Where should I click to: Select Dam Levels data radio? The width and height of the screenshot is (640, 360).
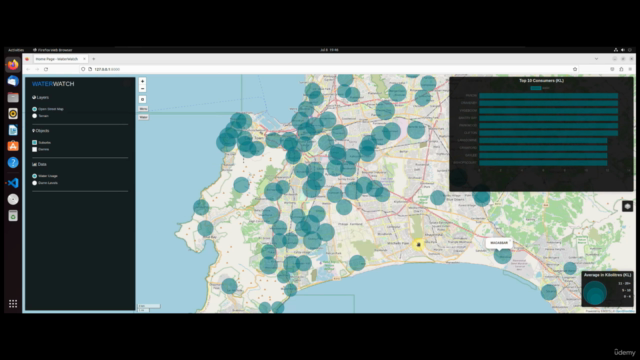(x=34, y=183)
